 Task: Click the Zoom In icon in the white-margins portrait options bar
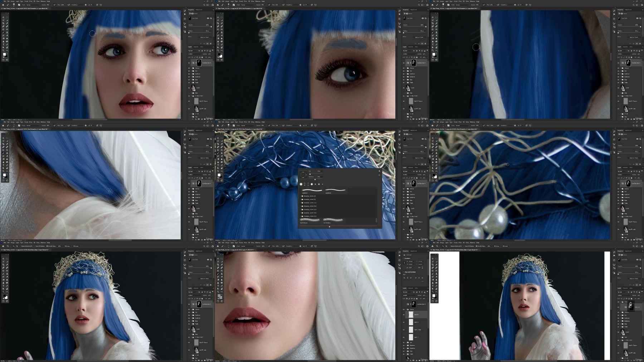coord(443,246)
